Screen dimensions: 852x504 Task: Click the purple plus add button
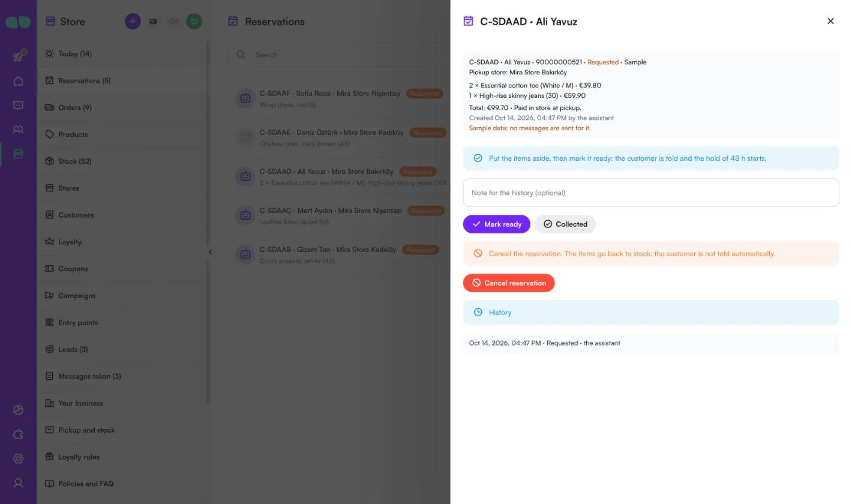point(133,21)
